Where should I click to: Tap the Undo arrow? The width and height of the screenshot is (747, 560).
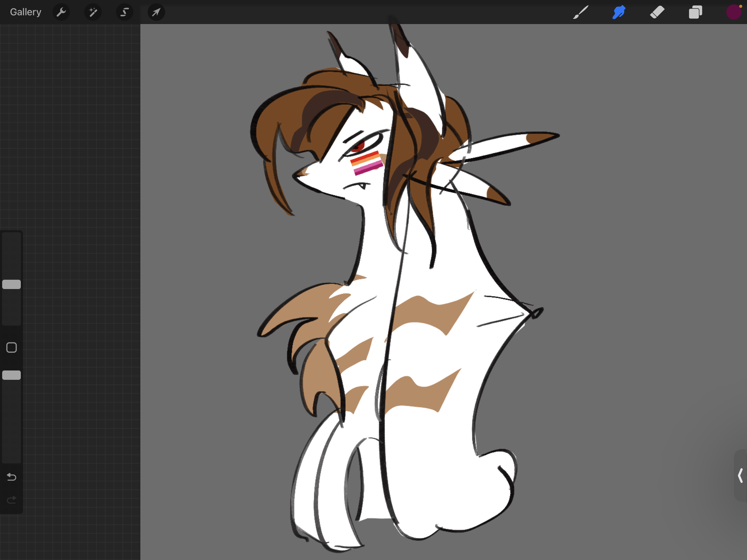[x=11, y=477]
